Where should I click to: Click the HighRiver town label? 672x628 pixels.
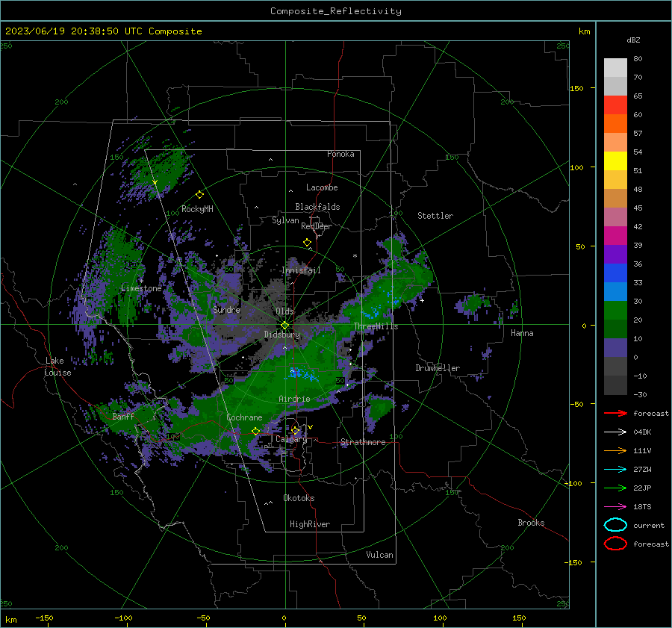coord(310,524)
